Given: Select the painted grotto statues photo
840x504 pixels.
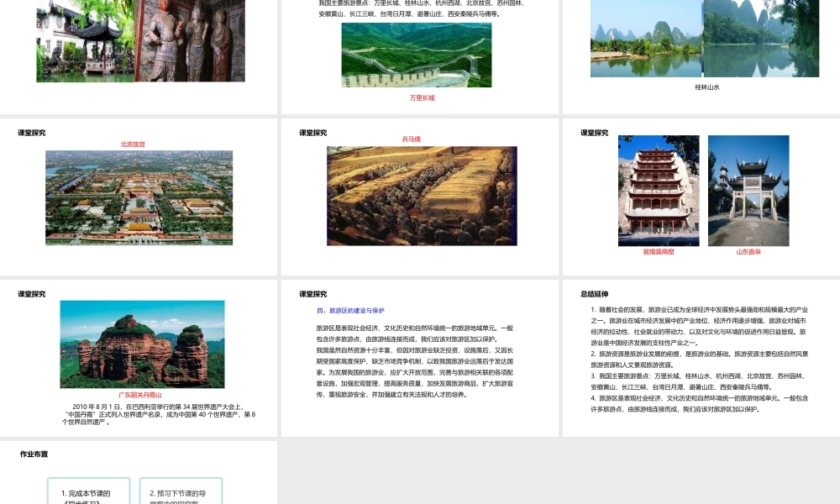Looking at the screenshot, I should click(190, 40).
